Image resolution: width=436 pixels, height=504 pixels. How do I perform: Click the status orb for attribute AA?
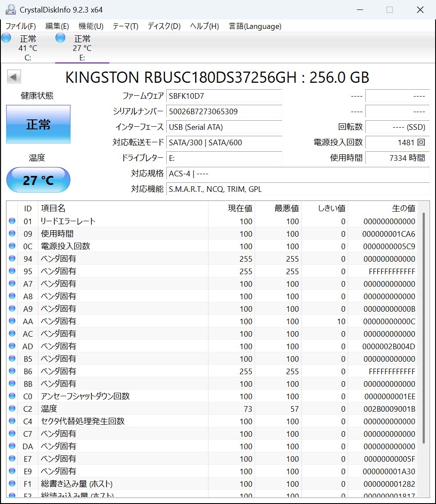coord(12,321)
